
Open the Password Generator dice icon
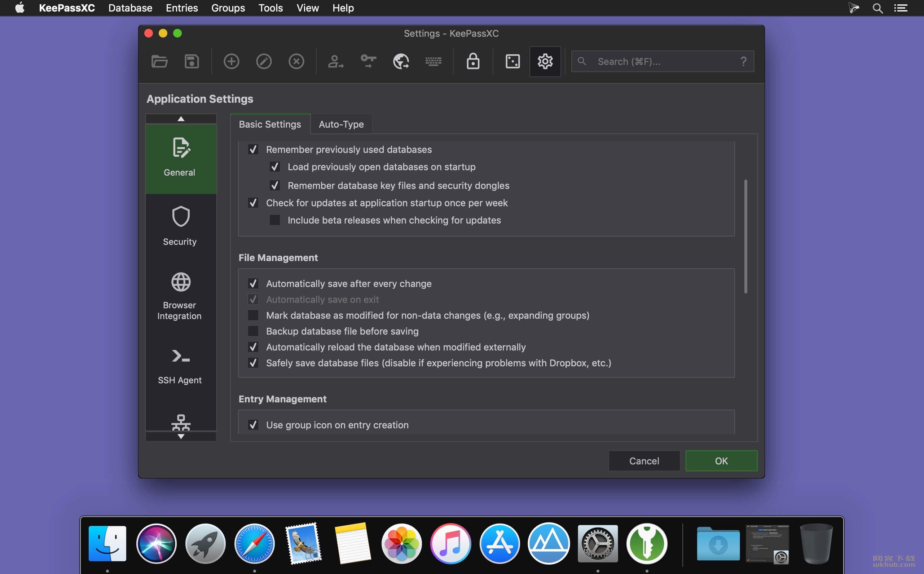pos(512,61)
